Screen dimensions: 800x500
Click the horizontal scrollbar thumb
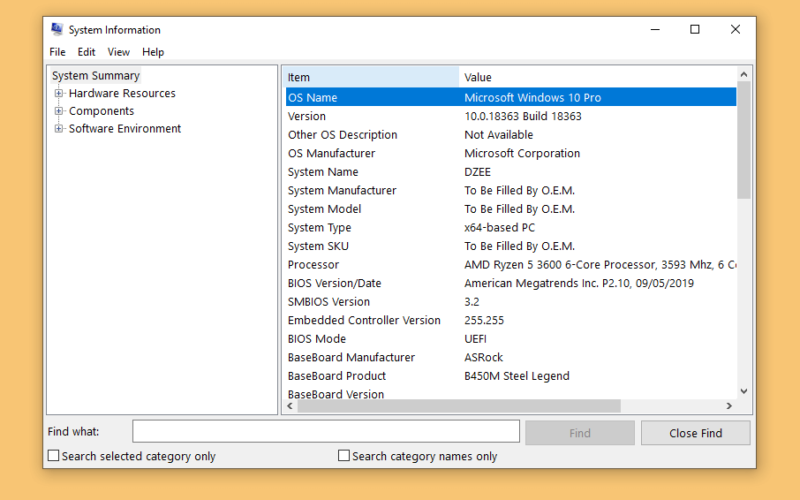459,406
